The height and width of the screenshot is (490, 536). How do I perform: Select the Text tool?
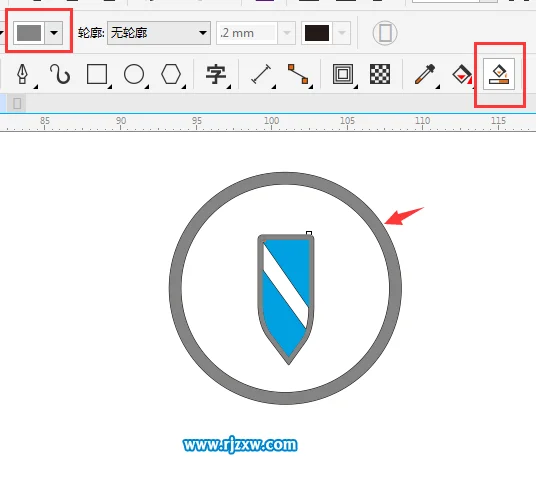coord(216,74)
